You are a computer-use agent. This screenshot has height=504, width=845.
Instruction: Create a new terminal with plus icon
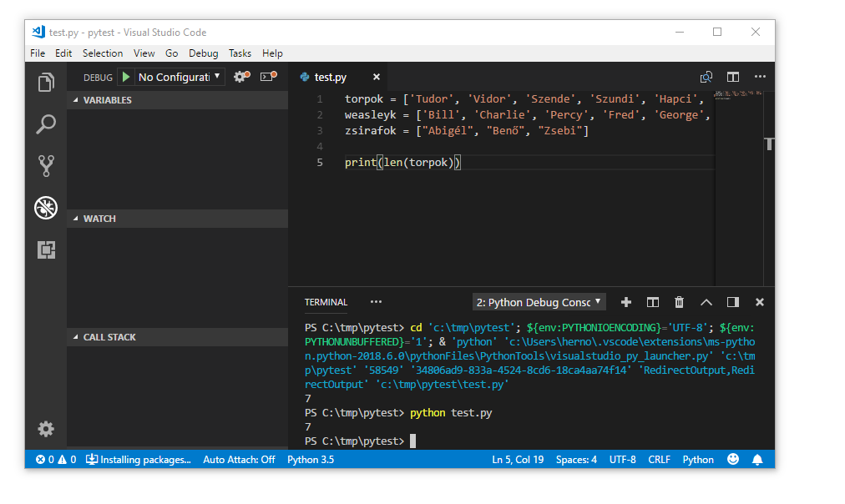coord(625,302)
